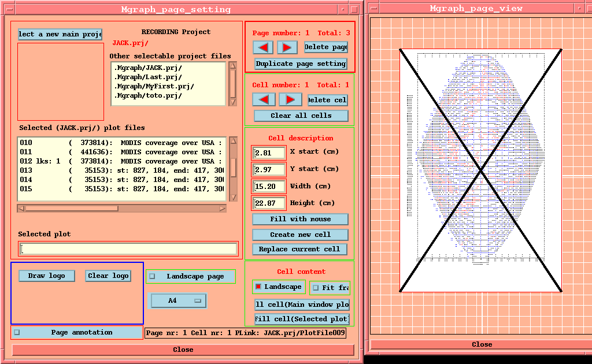Select .Mgraph/JACK.prj/ project file
Screen dimensions: 592x364
pos(148,68)
